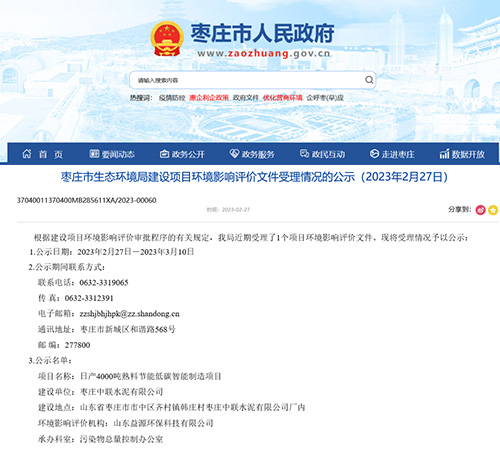The image size is (500, 454).
Task: Go to 政务服务 navigation tab
Action: [x=258, y=154]
